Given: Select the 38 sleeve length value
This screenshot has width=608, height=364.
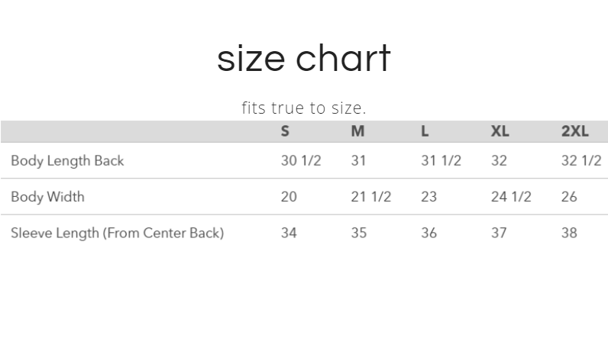Looking at the screenshot, I should 569,233.
